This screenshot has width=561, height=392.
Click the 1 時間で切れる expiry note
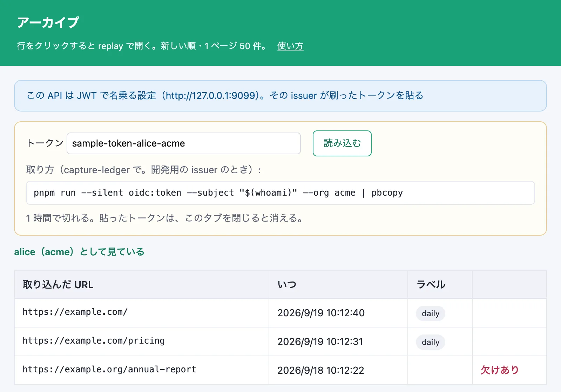point(164,218)
